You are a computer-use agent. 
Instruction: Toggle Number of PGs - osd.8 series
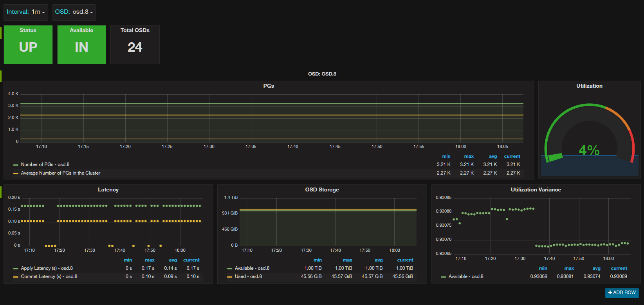coord(45,164)
